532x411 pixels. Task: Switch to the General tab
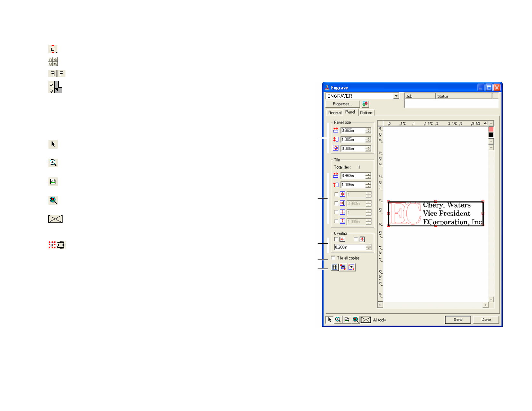pyautogui.click(x=335, y=113)
